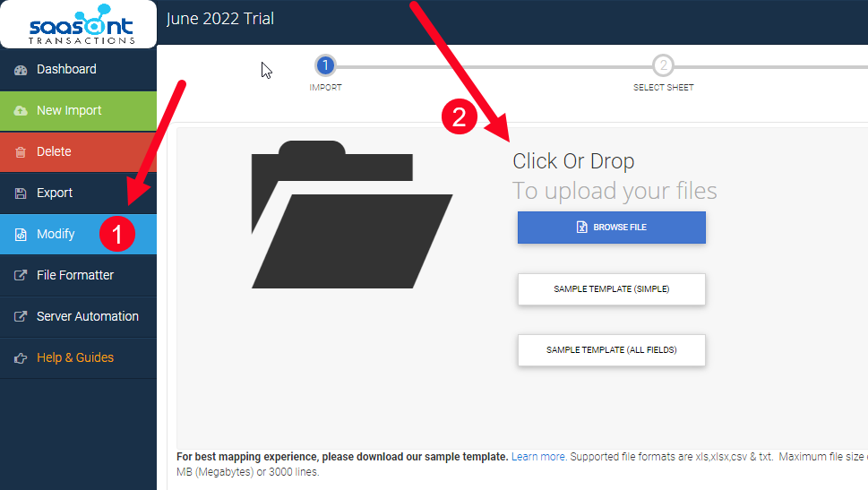868x490 pixels.
Task: Click step 1 Import circle
Action: coord(325,65)
